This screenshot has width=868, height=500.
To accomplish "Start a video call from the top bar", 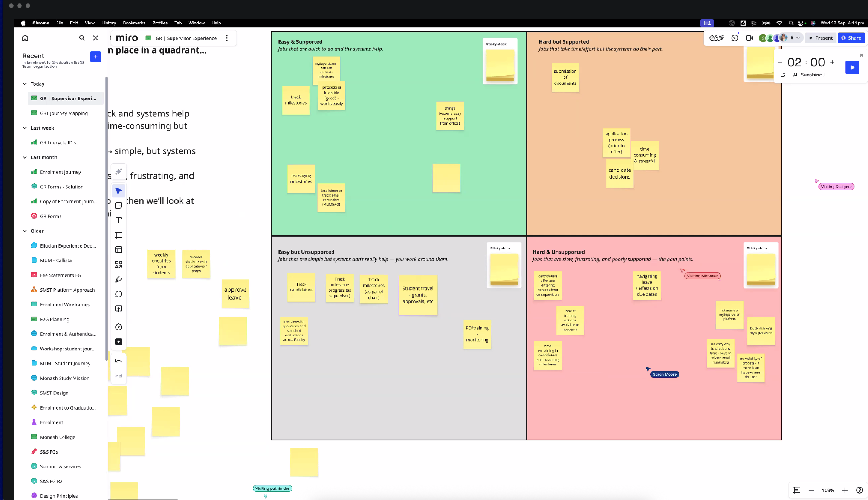I will pos(749,38).
